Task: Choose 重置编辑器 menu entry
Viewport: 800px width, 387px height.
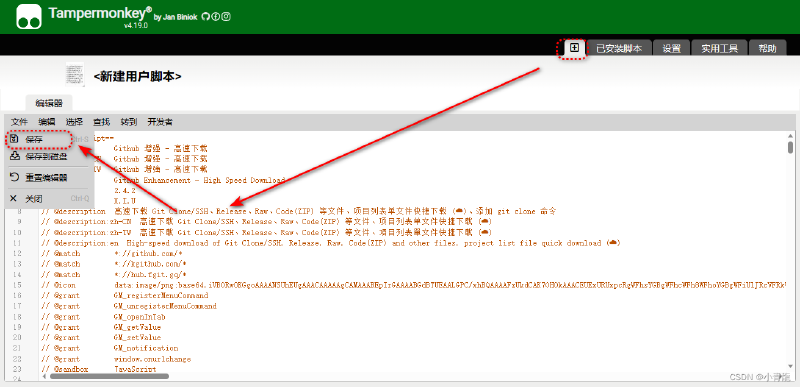Action: click(x=49, y=178)
